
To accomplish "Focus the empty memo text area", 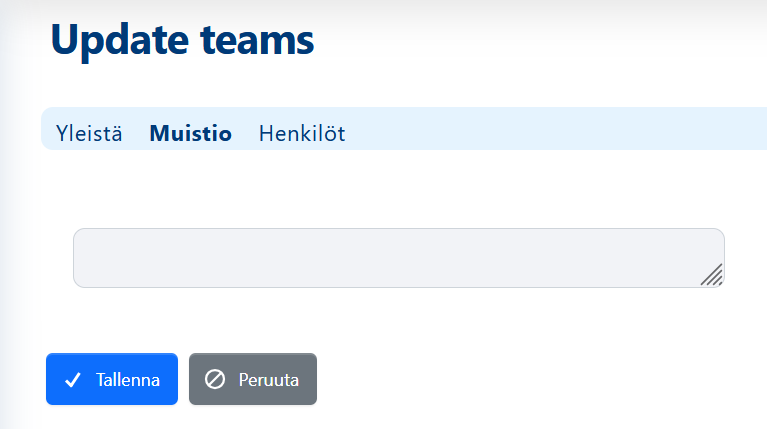I will point(399,258).
